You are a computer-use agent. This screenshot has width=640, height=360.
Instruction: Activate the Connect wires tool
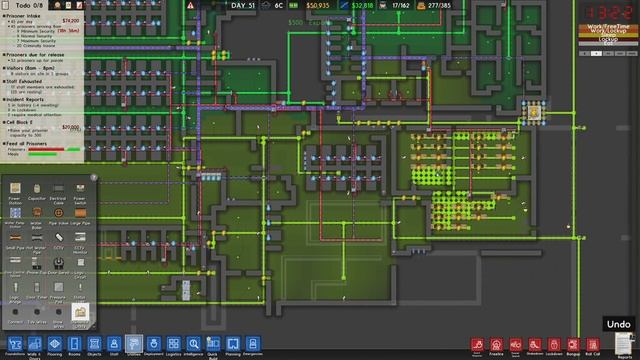(x=15, y=312)
